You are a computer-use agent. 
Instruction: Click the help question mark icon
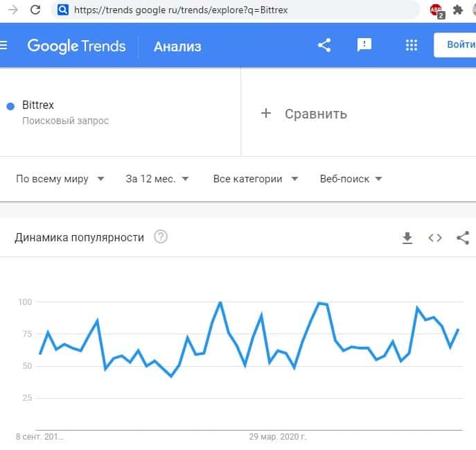pyautogui.click(x=161, y=237)
